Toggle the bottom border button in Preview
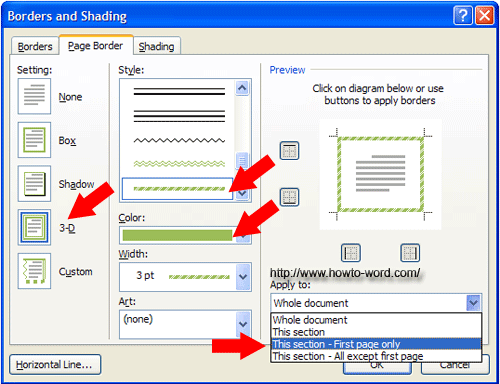 [289, 197]
